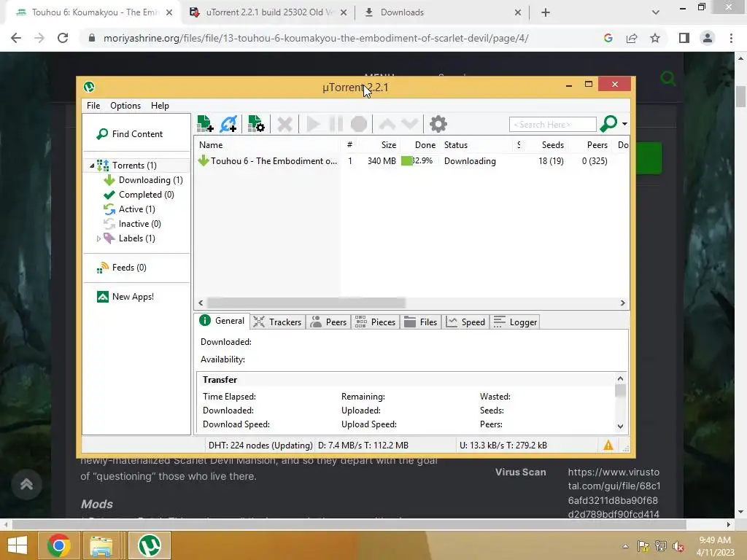747x560 pixels.
Task: Click the 32.9% progress bar
Action: [418, 161]
